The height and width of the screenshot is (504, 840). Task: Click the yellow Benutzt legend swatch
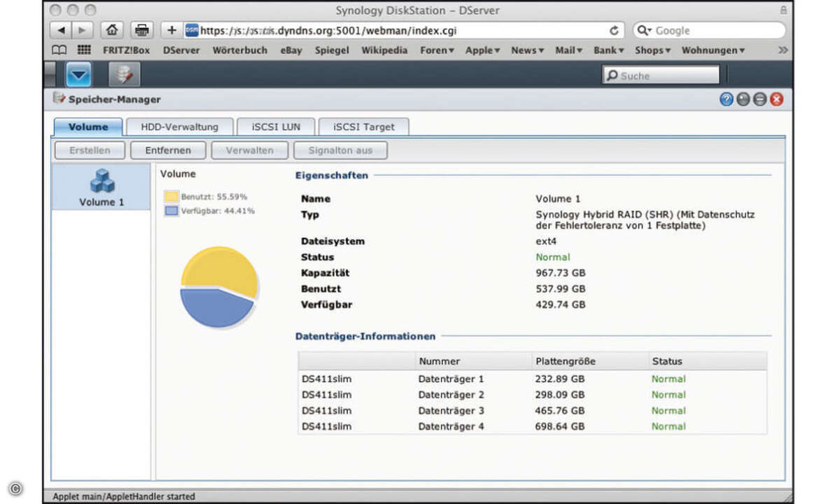pos(171,197)
